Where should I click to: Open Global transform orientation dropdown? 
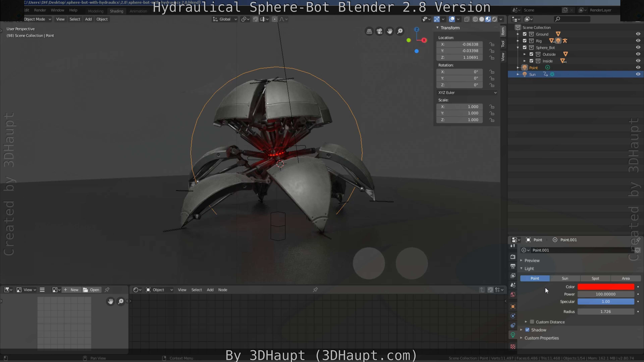[x=225, y=19]
